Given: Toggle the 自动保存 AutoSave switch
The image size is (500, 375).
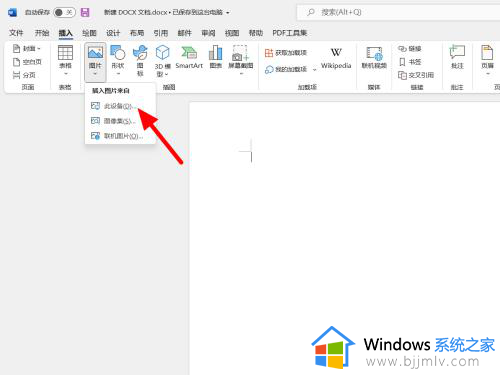Looking at the screenshot, I should pos(64,13).
